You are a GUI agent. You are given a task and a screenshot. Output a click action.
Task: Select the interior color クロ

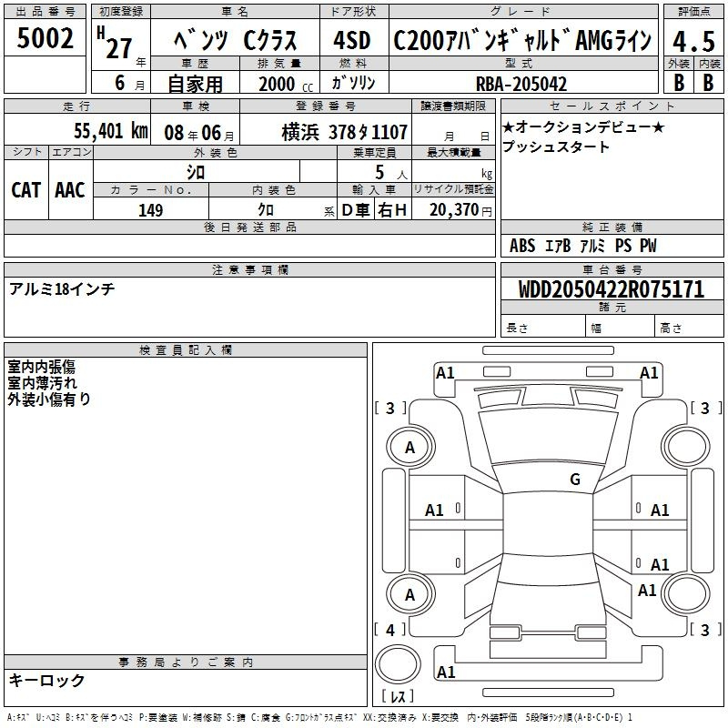click(266, 210)
